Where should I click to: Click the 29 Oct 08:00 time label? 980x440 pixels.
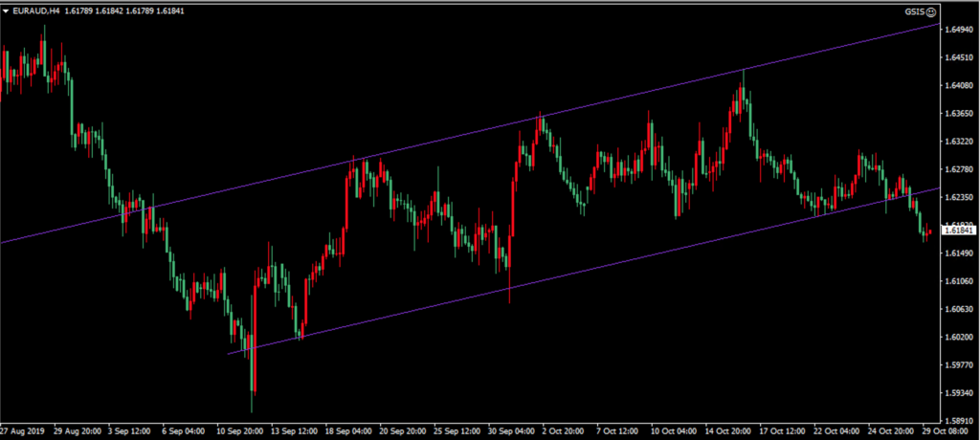pos(946,432)
